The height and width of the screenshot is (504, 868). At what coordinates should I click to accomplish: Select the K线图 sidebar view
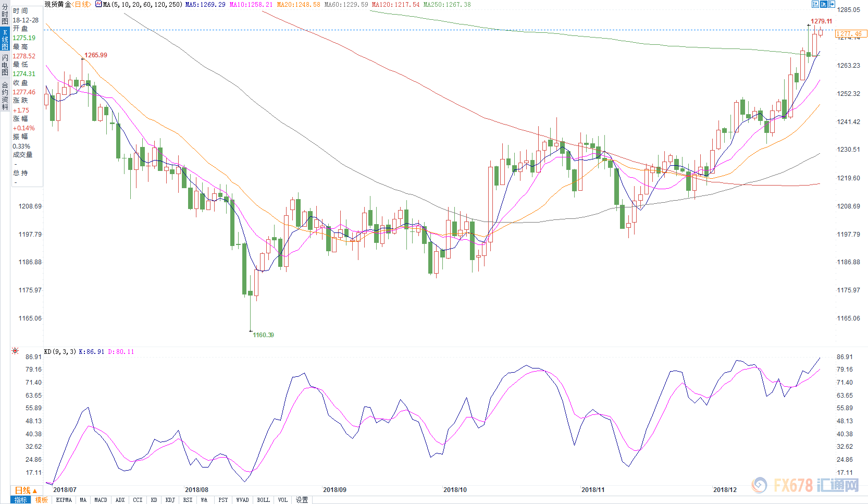[x=5, y=40]
